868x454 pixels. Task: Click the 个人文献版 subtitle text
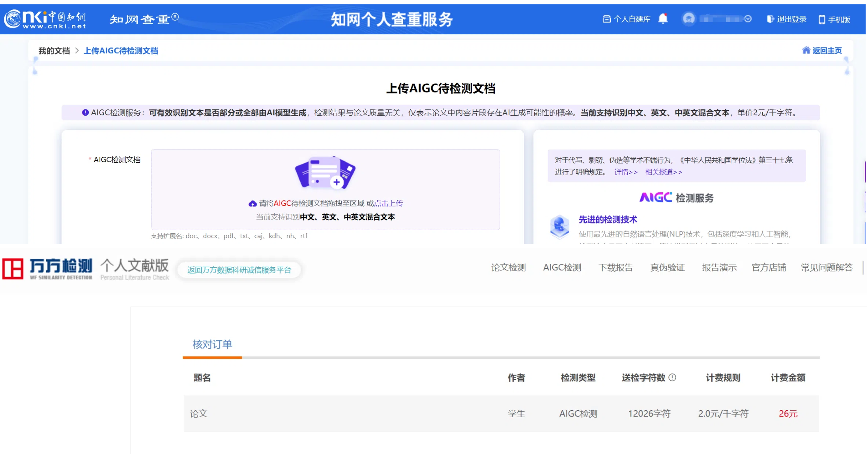[135, 265]
